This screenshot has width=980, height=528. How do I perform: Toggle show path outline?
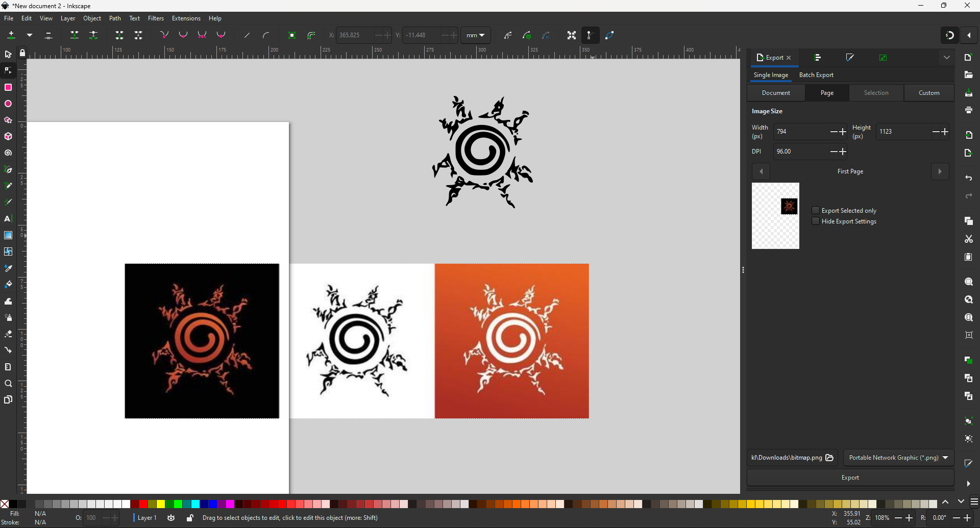coord(609,35)
